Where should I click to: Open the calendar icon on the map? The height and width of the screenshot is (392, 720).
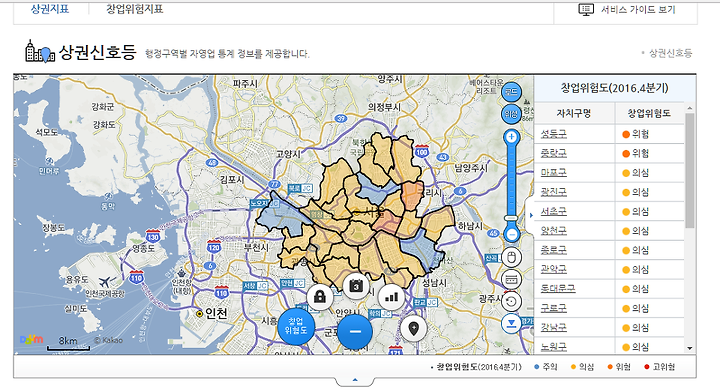356,286
